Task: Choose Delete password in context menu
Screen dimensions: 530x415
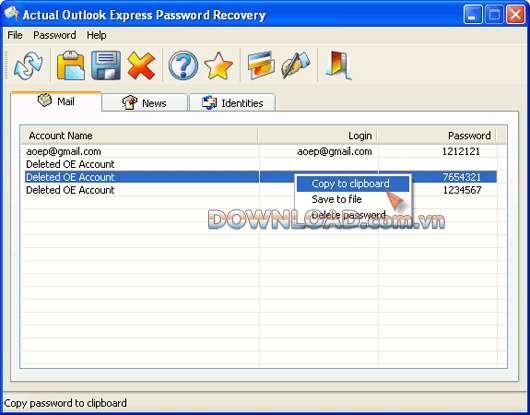Action: pyautogui.click(x=353, y=215)
